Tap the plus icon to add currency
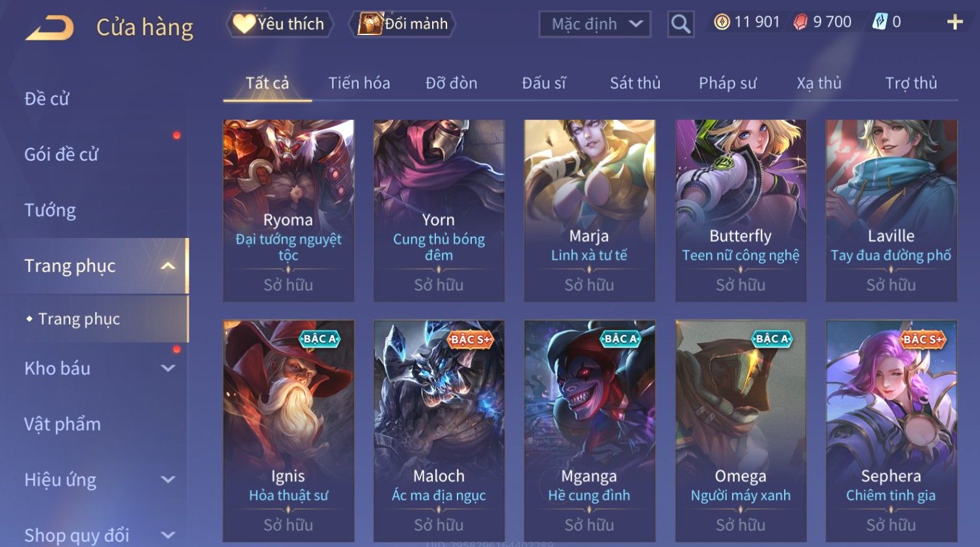980x547 pixels. [955, 22]
